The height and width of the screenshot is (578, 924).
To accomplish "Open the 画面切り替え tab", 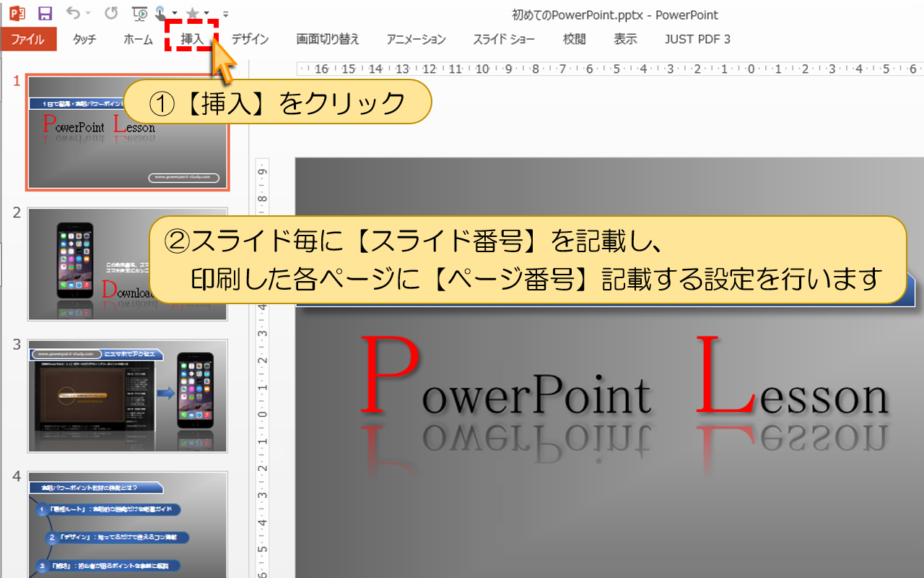I will point(328,39).
